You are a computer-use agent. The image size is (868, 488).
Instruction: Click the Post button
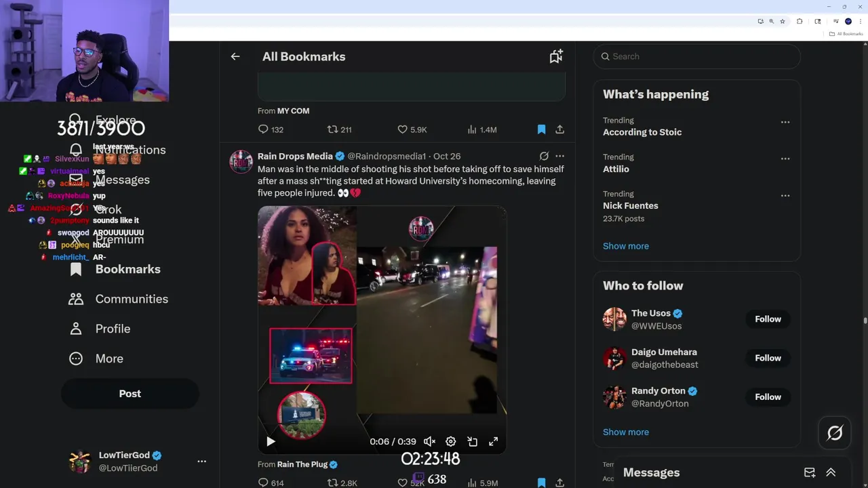pos(130,394)
